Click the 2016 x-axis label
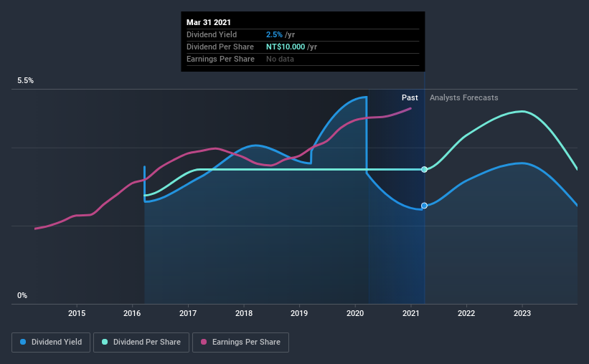The width and height of the screenshot is (589, 364). pyautogui.click(x=132, y=313)
